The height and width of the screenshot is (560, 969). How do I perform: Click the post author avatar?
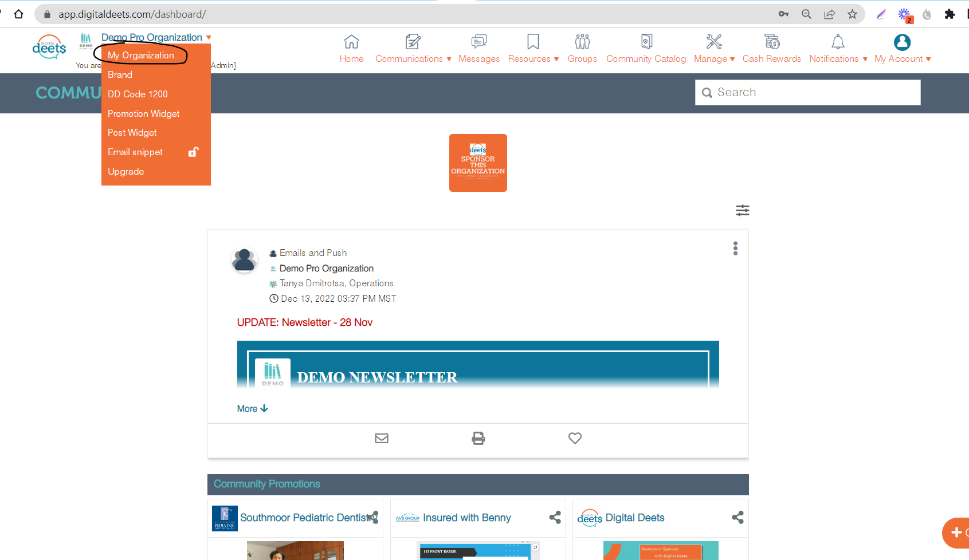[244, 260]
